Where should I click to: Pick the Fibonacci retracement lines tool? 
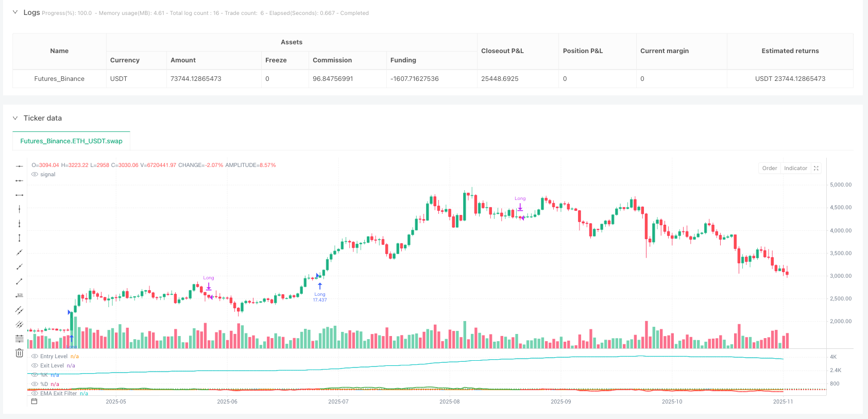pos(19,339)
